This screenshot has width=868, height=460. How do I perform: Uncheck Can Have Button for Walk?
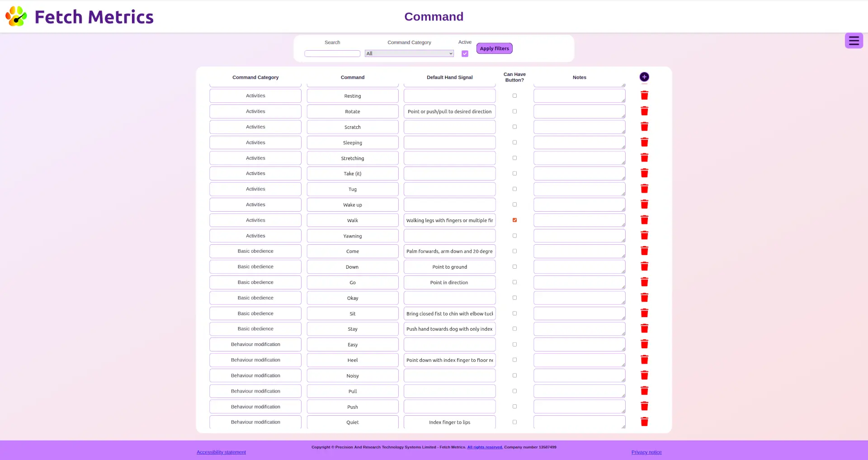pyautogui.click(x=514, y=220)
